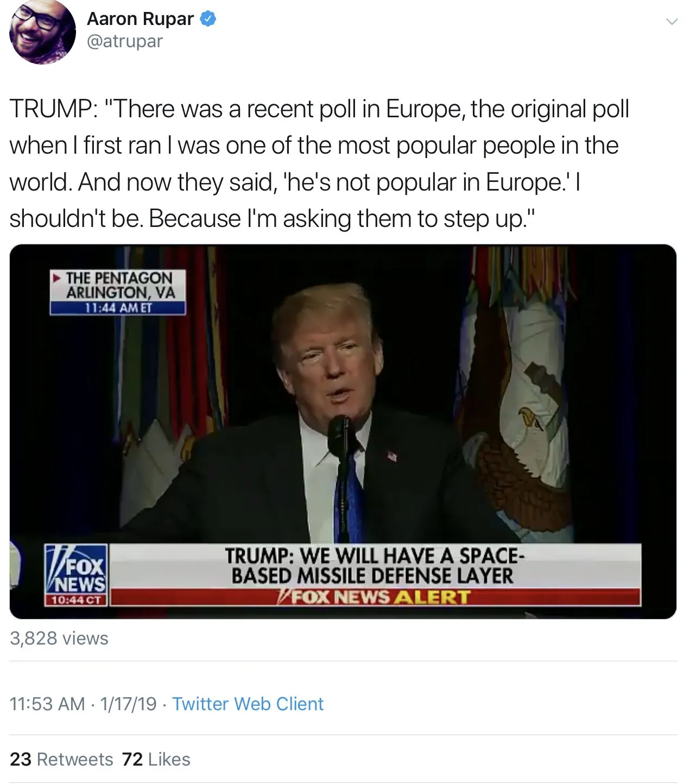Click the 11:44 AM ET time label
This screenshot has height=784, width=690.
pyautogui.click(x=118, y=308)
